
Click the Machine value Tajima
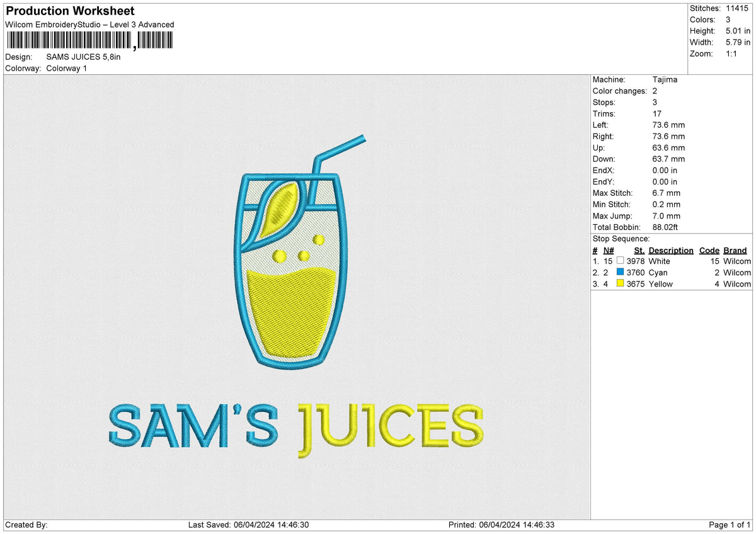[665, 80]
